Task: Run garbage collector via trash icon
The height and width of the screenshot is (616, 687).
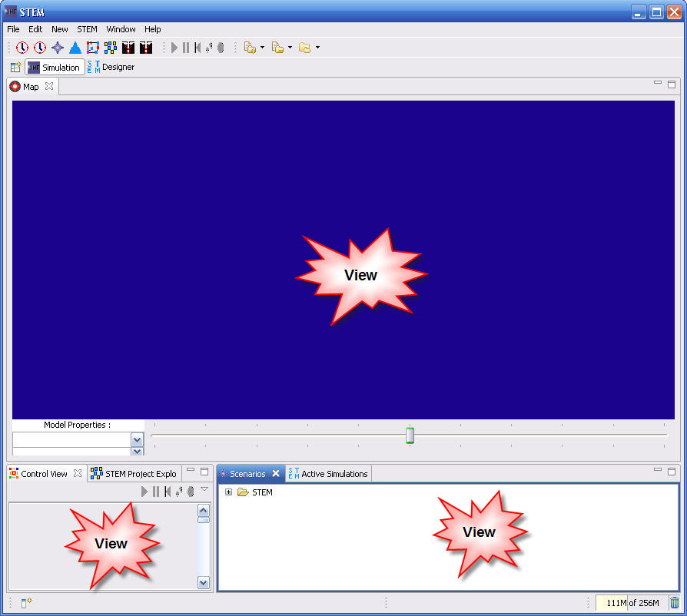Action: coord(674,603)
